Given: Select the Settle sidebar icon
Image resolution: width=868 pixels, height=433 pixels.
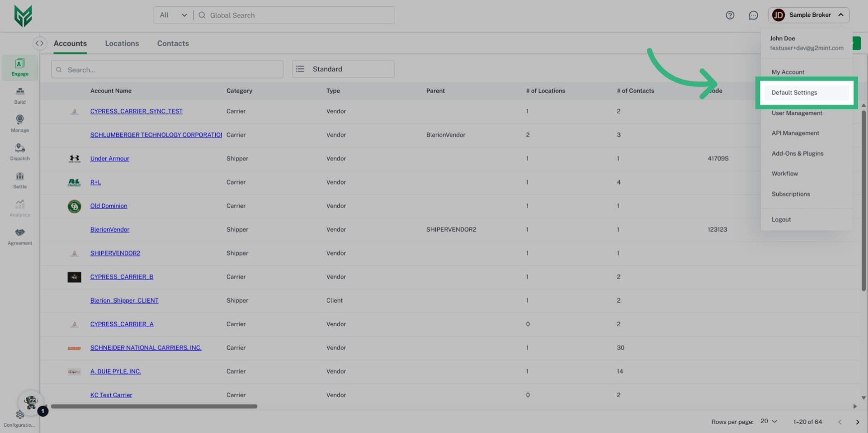Looking at the screenshot, I should (x=19, y=180).
